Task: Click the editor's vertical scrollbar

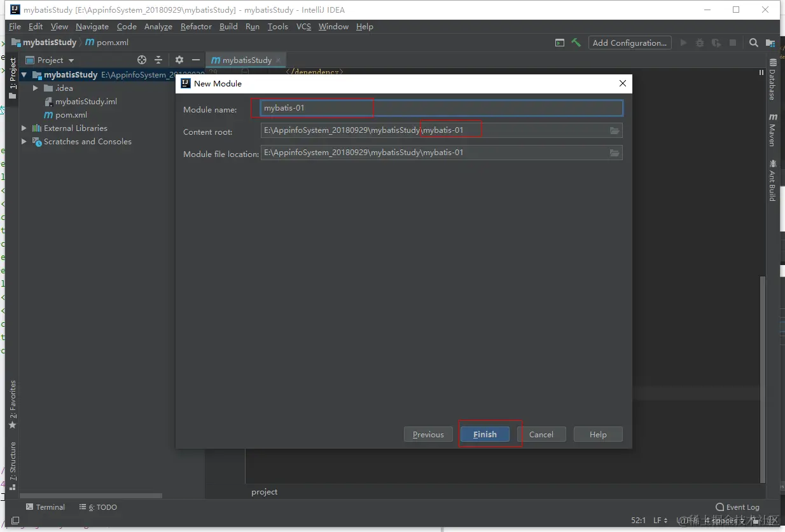Action: [761, 379]
